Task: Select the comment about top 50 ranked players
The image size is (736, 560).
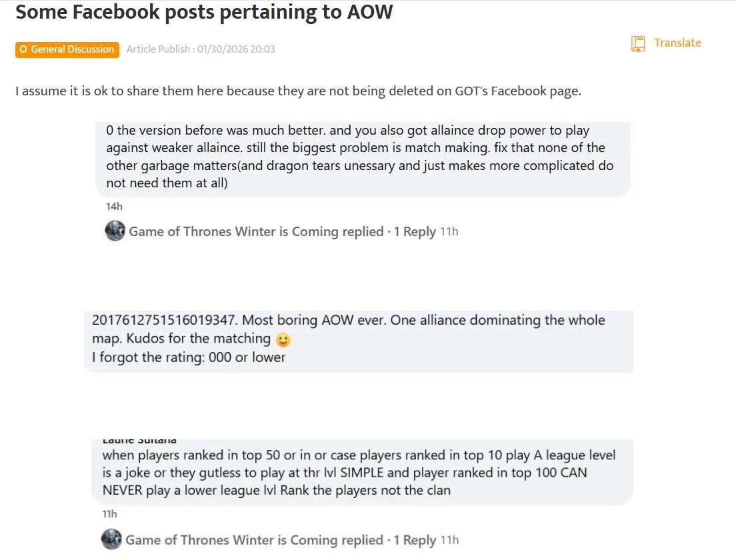Action: [359, 473]
